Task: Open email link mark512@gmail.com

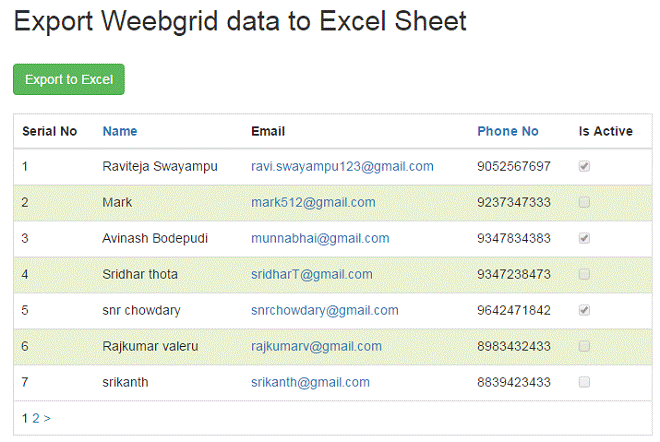Action: click(313, 202)
